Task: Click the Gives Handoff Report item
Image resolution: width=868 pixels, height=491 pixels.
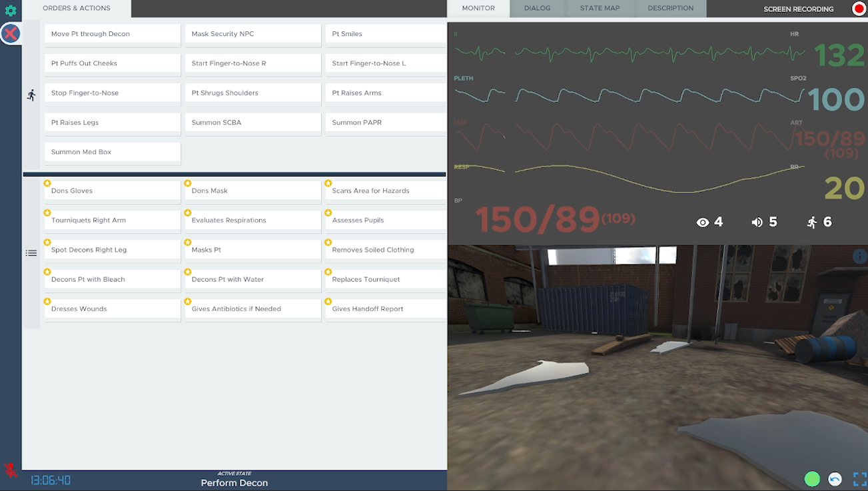Action: click(x=385, y=309)
